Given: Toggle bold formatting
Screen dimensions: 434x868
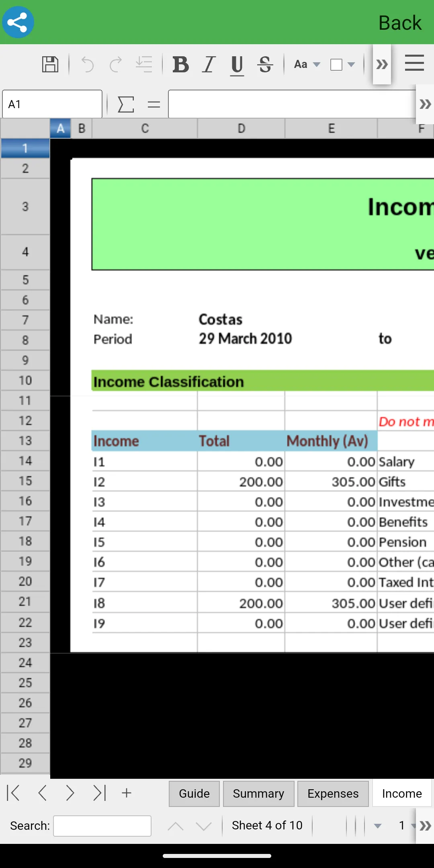Looking at the screenshot, I should 181,64.
